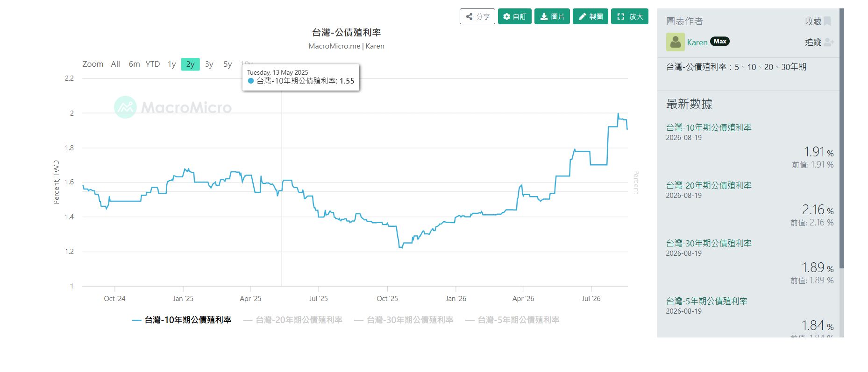The image size is (868, 372).
Task: Click the chart title 台灣-公債殖利率
Action: click(x=346, y=32)
